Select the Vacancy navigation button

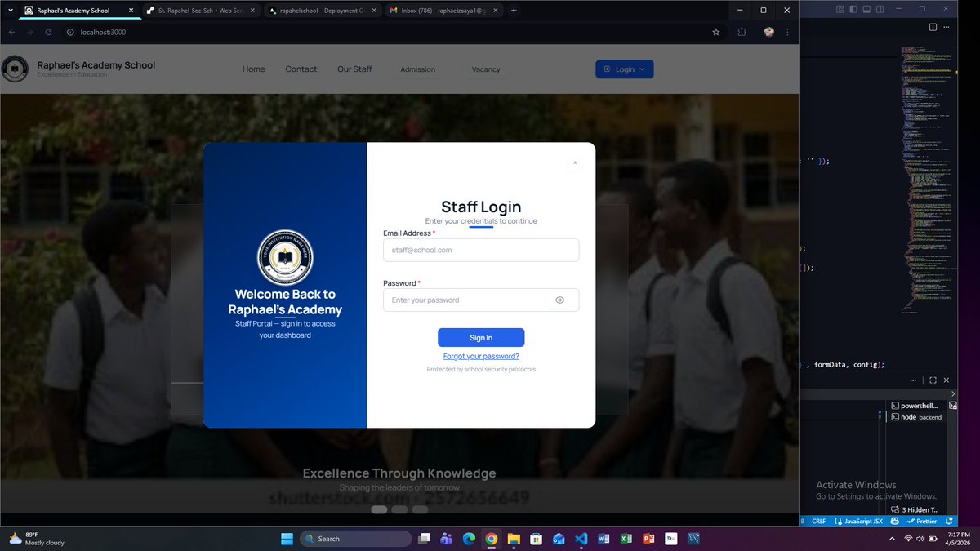coord(486,69)
